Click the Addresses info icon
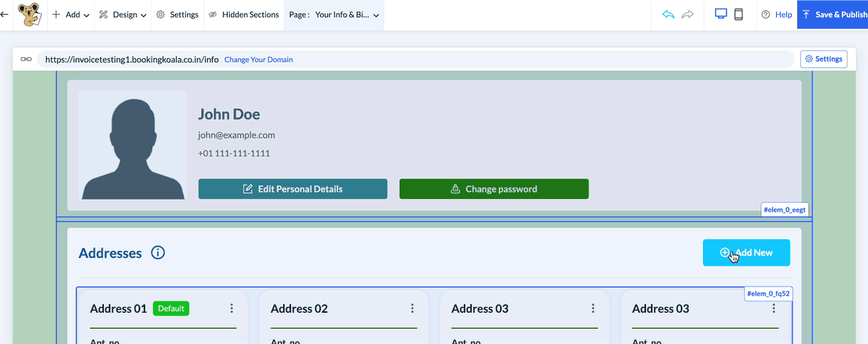The width and height of the screenshot is (868, 344). (158, 252)
